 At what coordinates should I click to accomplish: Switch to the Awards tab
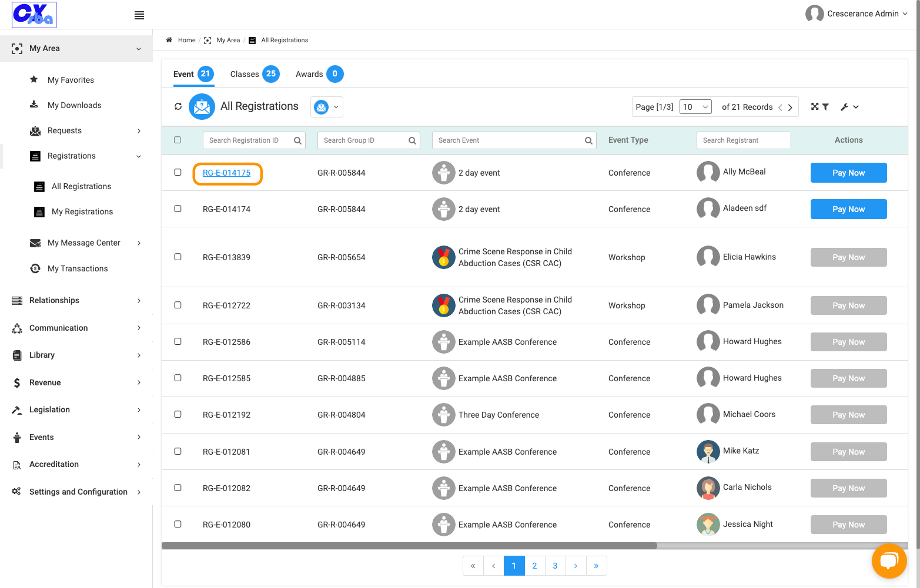point(319,74)
